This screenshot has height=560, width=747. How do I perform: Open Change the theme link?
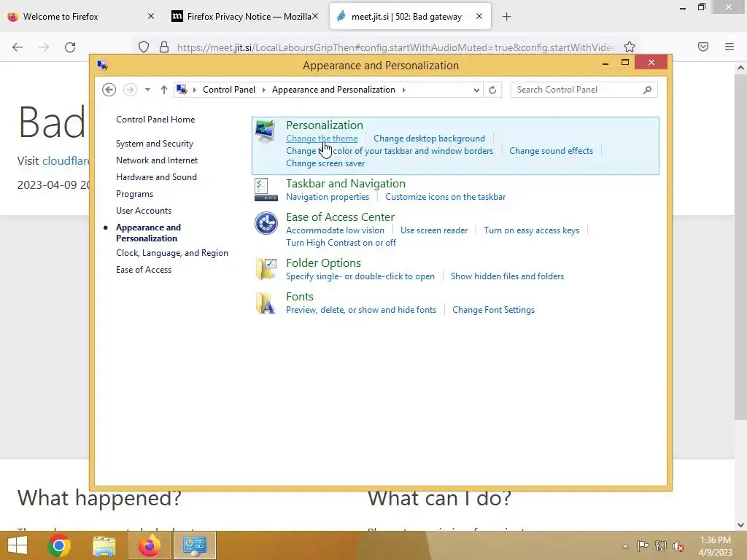[x=322, y=138]
